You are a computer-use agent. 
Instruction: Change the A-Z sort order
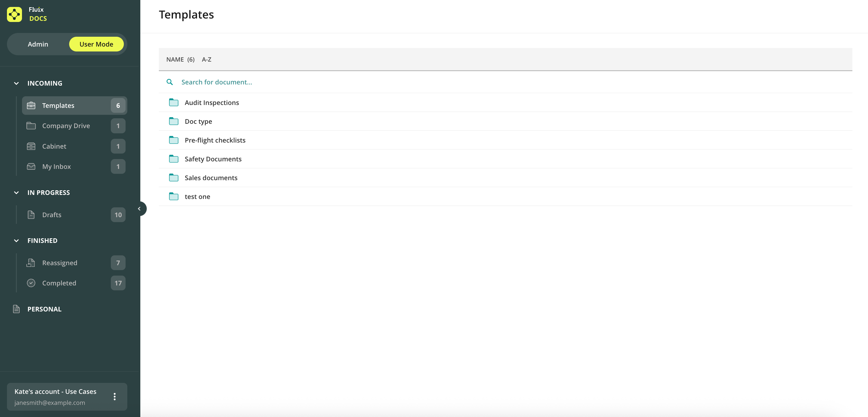(x=207, y=59)
